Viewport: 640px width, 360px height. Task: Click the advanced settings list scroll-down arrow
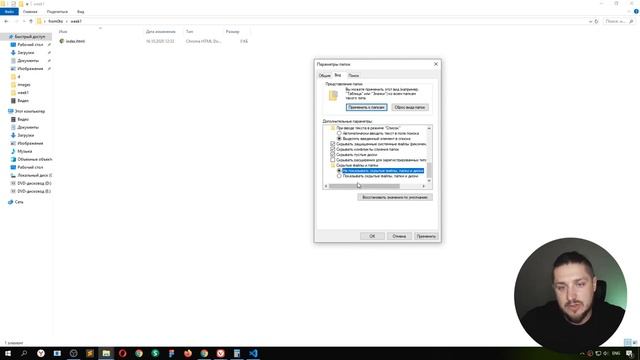click(x=429, y=181)
